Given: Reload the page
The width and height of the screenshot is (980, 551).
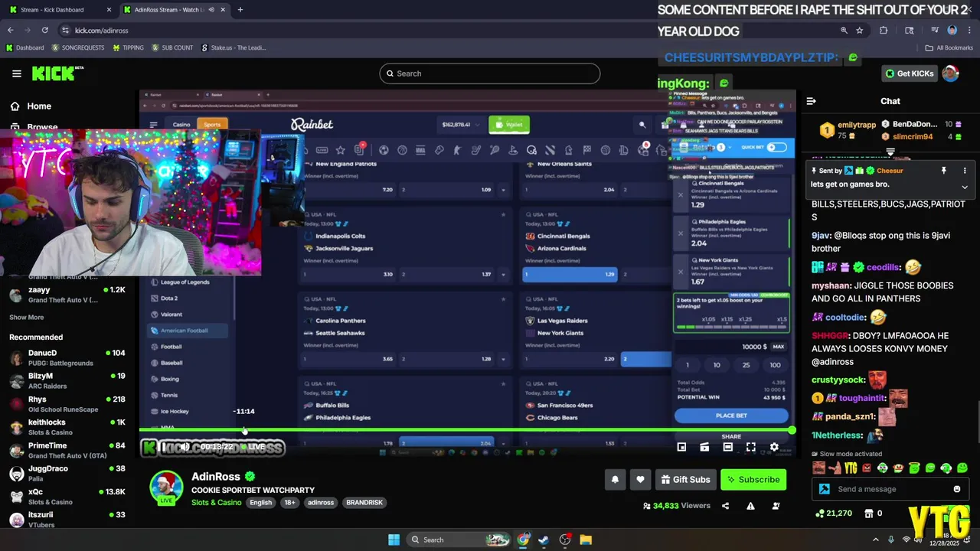Looking at the screenshot, I should 44,30.
